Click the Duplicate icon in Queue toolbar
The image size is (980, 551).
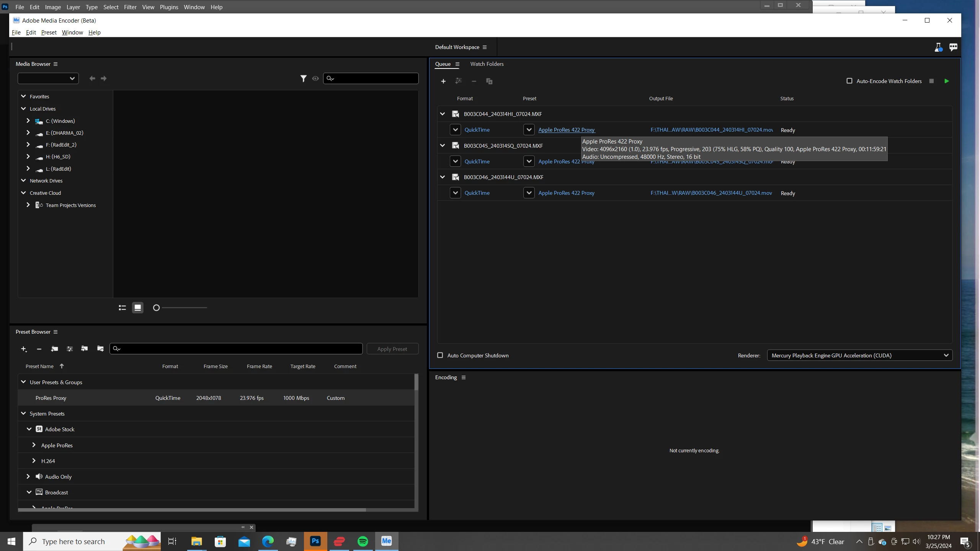[x=489, y=81]
